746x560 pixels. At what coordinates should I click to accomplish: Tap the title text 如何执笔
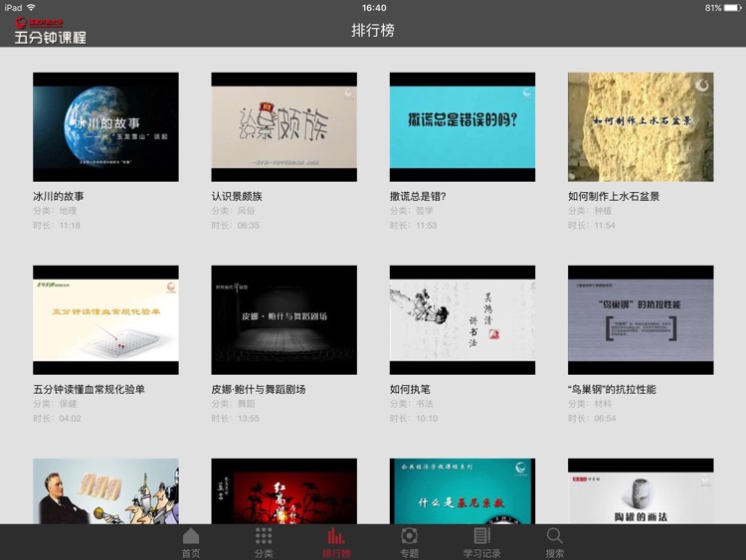(x=410, y=389)
